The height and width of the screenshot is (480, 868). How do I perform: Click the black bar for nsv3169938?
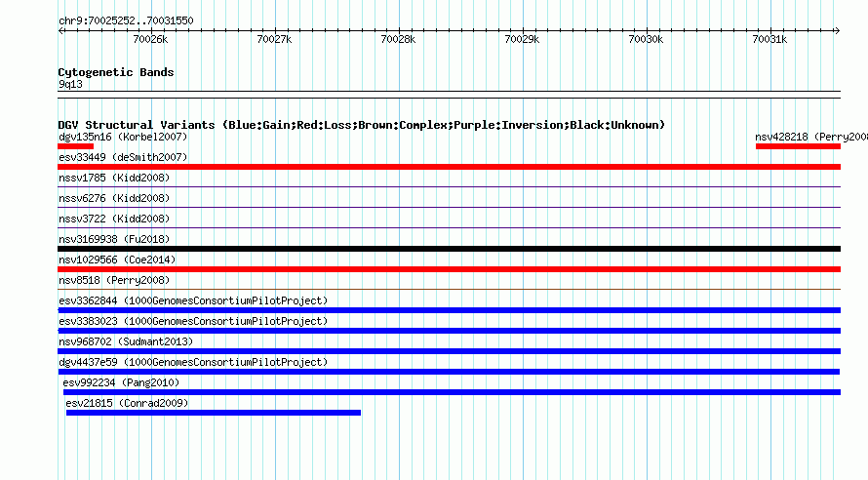(x=449, y=249)
